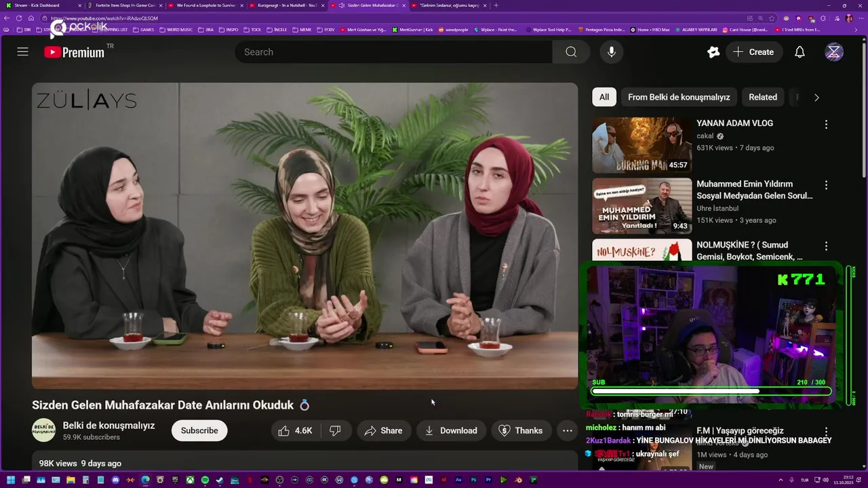Select the Related filter chip

point(763,97)
